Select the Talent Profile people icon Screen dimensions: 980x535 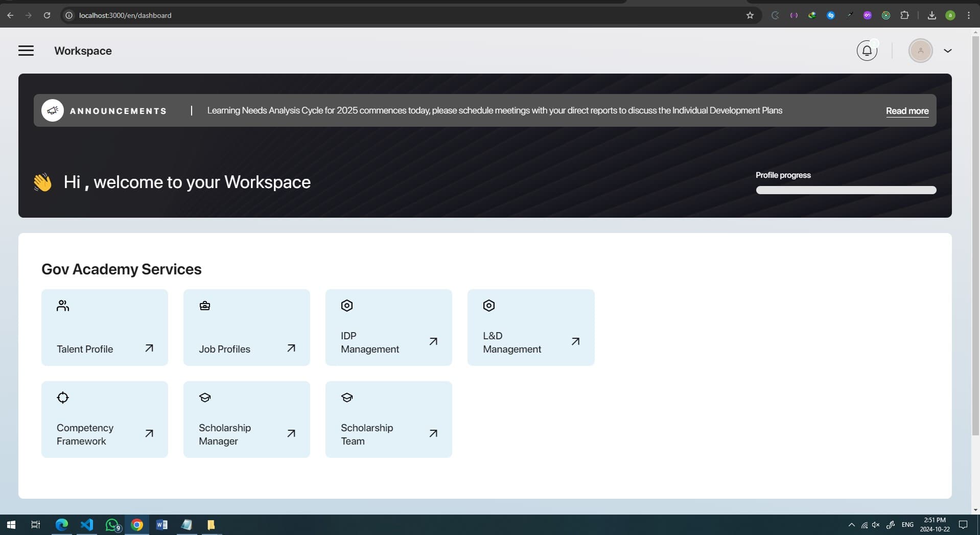point(62,305)
